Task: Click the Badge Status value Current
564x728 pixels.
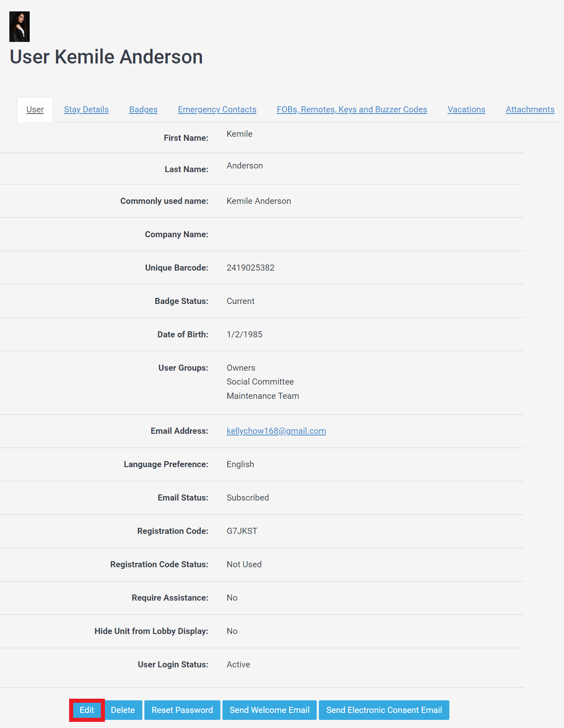Action: [x=240, y=301]
